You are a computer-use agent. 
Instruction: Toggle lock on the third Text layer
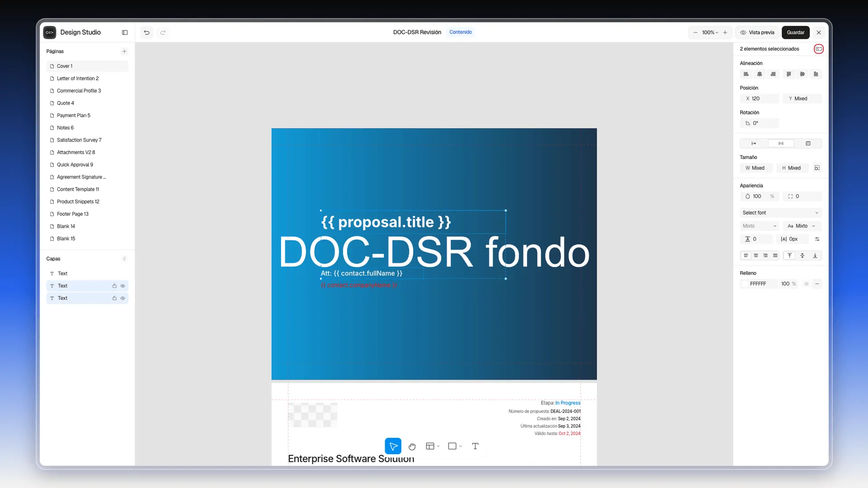114,298
